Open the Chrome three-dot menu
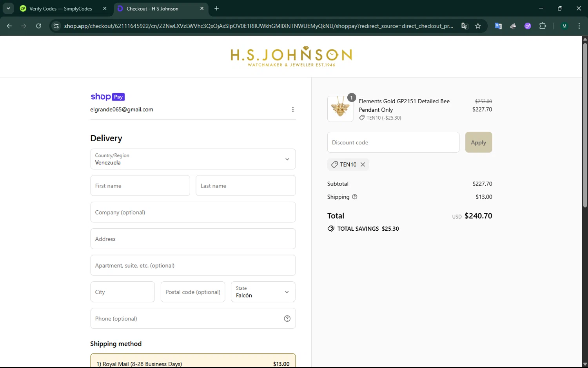588x368 pixels. pyautogui.click(x=579, y=26)
